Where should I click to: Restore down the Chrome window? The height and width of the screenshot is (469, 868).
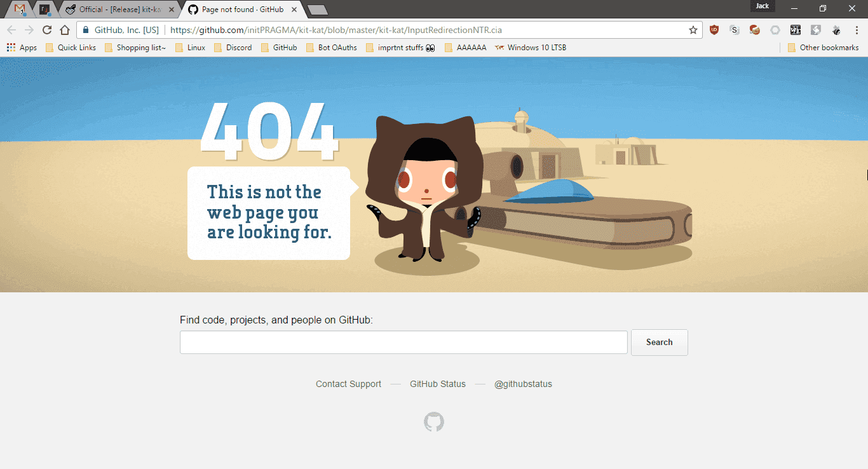[x=823, y=8]
